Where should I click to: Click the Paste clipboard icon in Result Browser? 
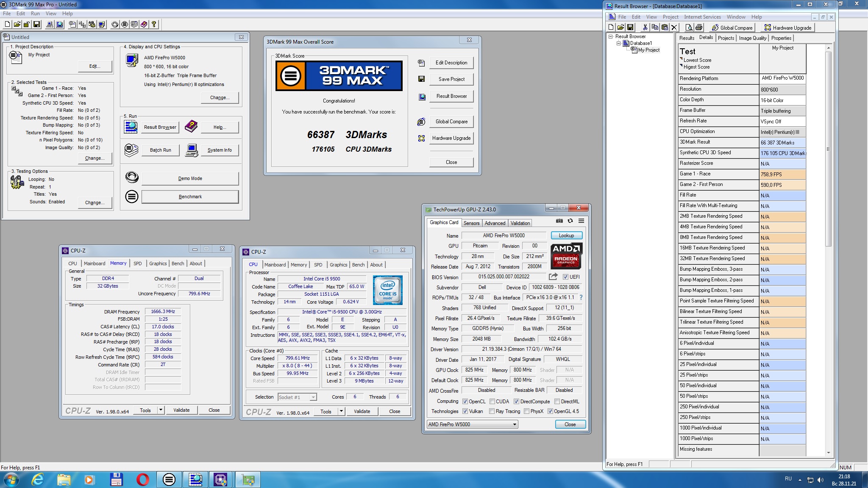[665, 28]
